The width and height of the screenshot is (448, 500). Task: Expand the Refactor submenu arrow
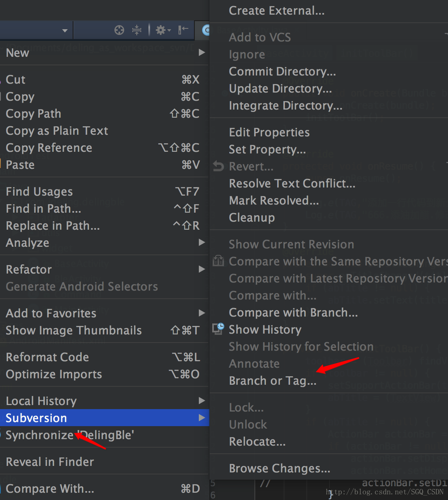[x=202, y=269]
